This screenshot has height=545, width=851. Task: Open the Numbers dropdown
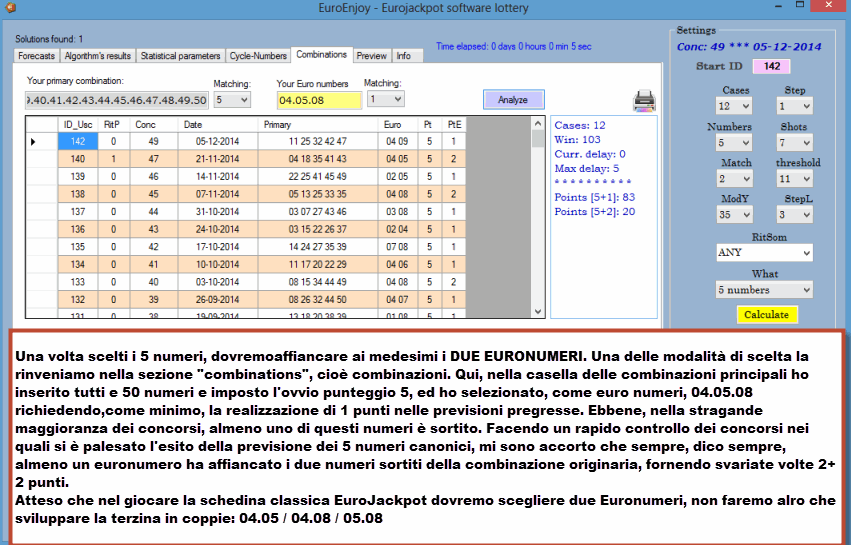point(734,143)
